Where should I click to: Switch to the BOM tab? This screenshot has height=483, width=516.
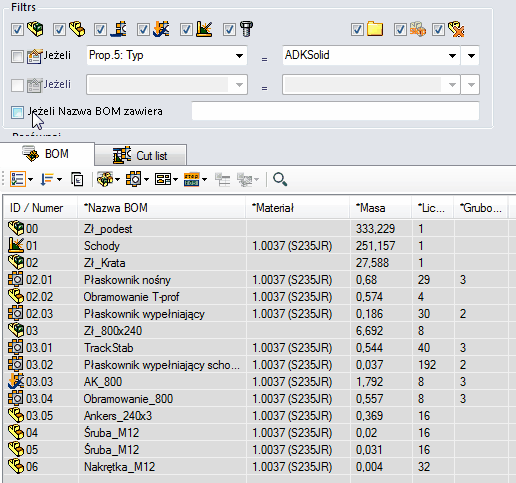coord(47,154)
